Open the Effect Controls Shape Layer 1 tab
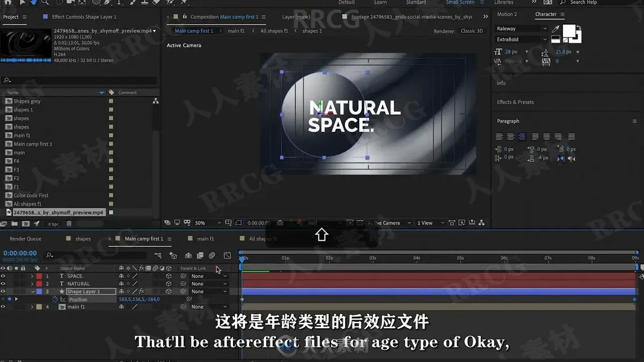This screenshot has width=644, height=362. point(84,17)
